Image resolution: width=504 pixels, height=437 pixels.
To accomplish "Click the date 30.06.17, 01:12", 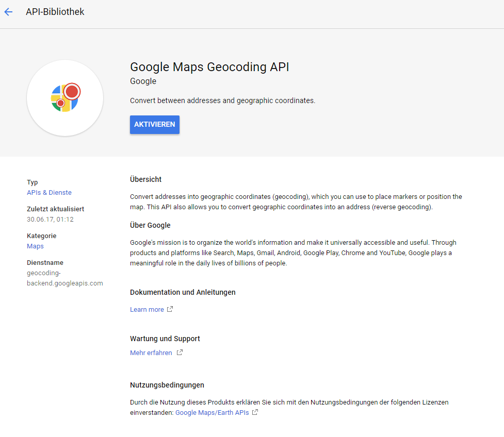I will click(50, 220).
